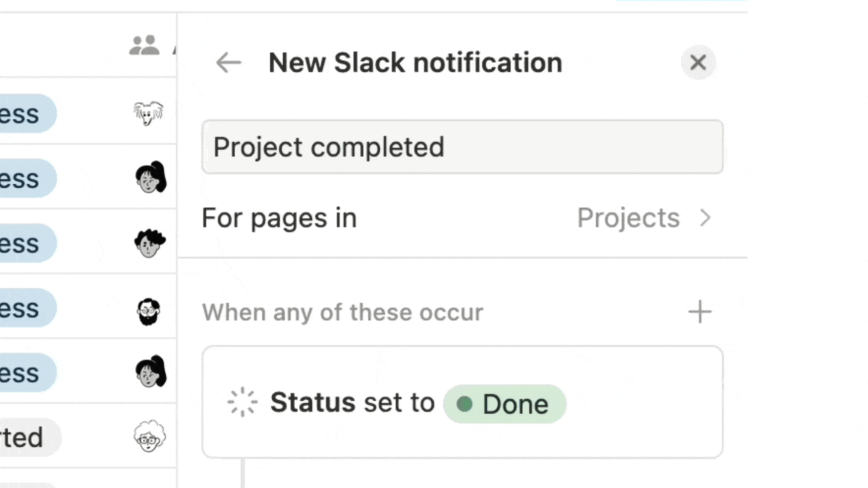The image size is (868, 488).
Task: Add a trigger with the plus icon
Action: [700, 312]
